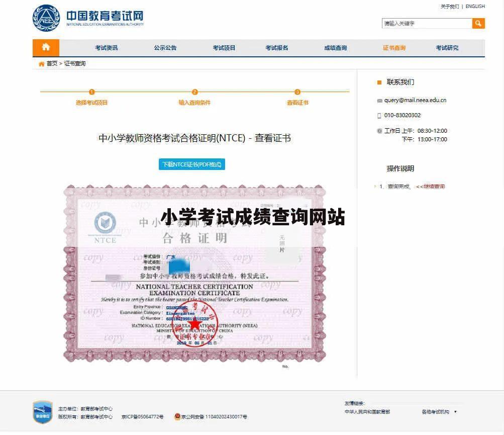
Task: Switch to the 成绩查询 tab
Action: pos(336,47)
